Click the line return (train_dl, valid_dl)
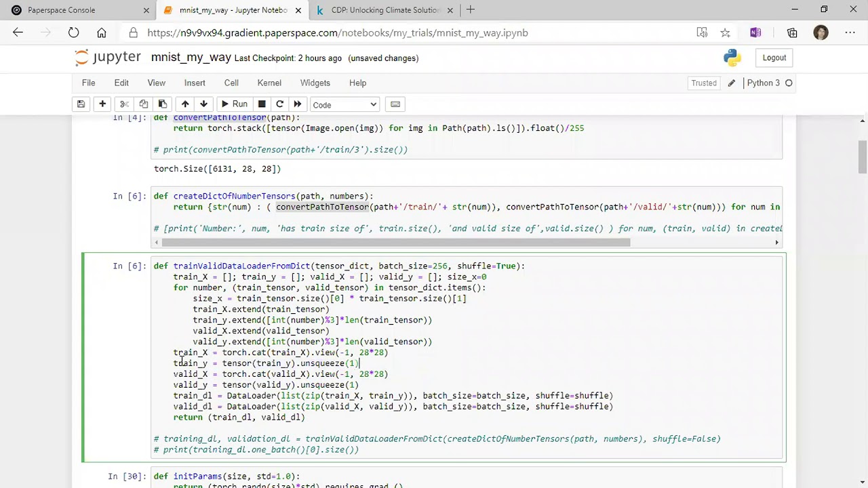The width and height of the screenshot is (868, 488). click(239, 418)
